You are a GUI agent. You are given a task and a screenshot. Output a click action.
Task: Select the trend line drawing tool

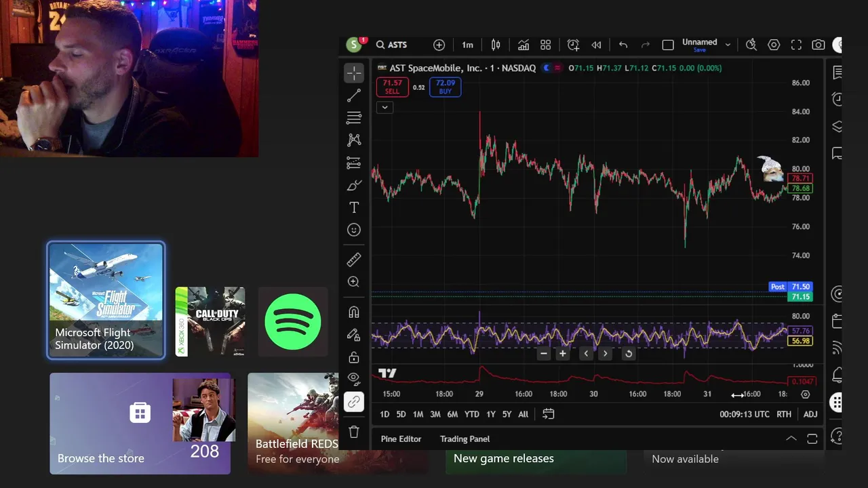[354, 96]
